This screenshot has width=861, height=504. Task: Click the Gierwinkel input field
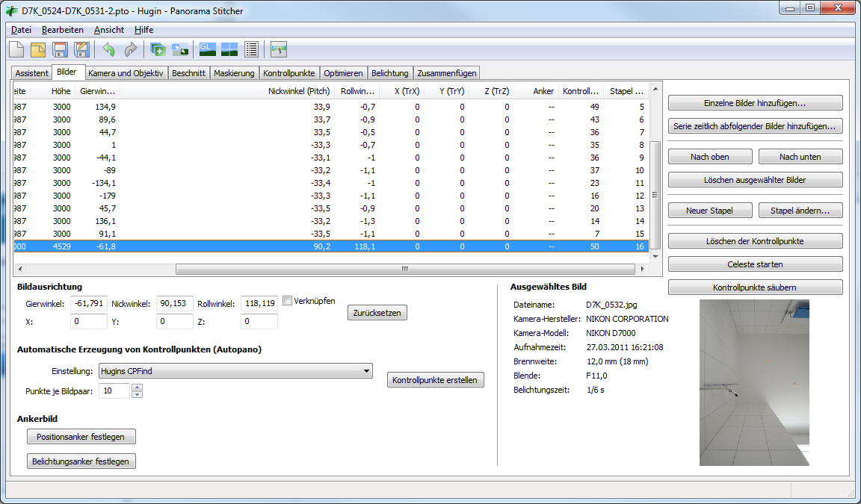click(x=89, y=304)
